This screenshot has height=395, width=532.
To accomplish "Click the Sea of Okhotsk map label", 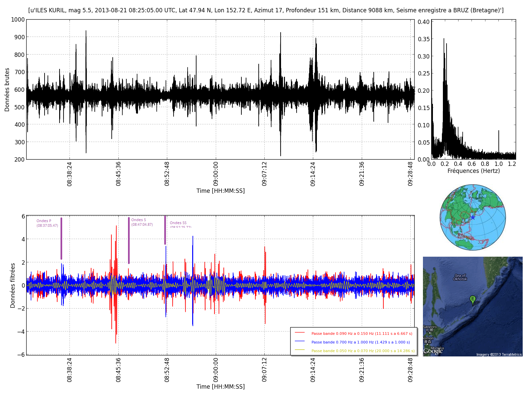I will [460, 277].
